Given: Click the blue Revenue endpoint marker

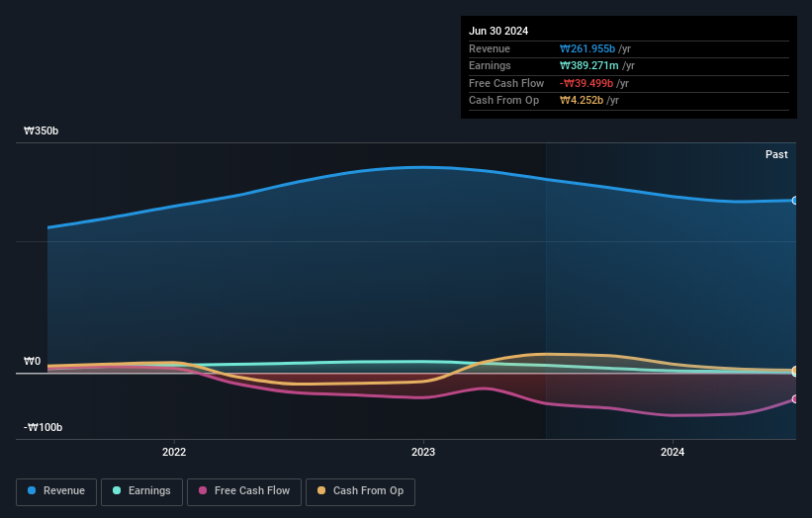Looking at the screenshot, I should (795, 201).
